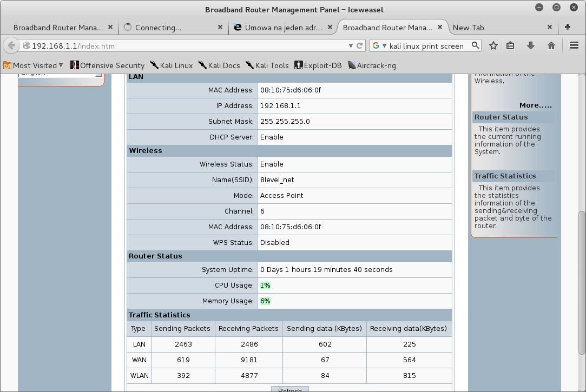The width and height of the screenshot is (586, 392).
Task: Open Offensive Security bookmark
Action: 107,65
